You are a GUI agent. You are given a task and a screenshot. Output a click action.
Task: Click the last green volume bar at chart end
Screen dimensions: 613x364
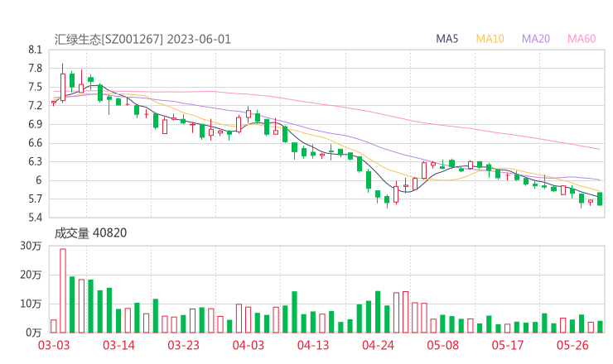pos(600,327)
